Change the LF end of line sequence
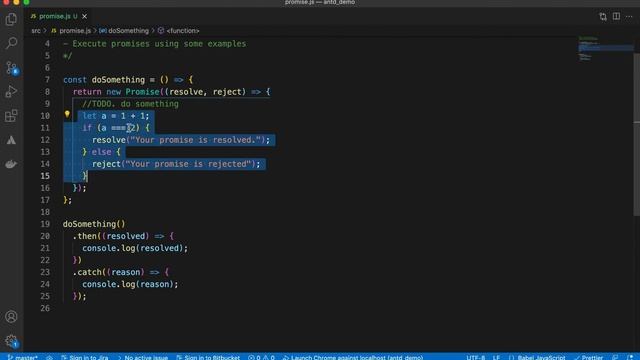Image resolution: width=640 pixels, height=360 pixels. (x=496, y=357)
